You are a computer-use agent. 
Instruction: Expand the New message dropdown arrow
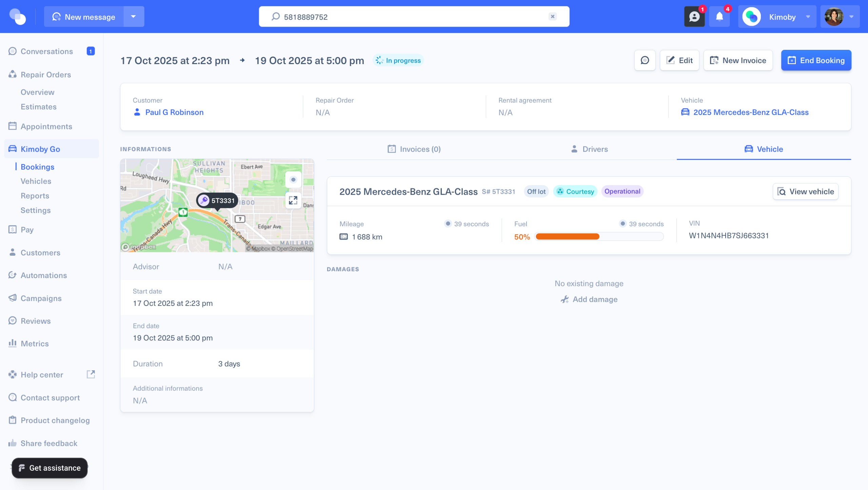click(x=134, y=17)
